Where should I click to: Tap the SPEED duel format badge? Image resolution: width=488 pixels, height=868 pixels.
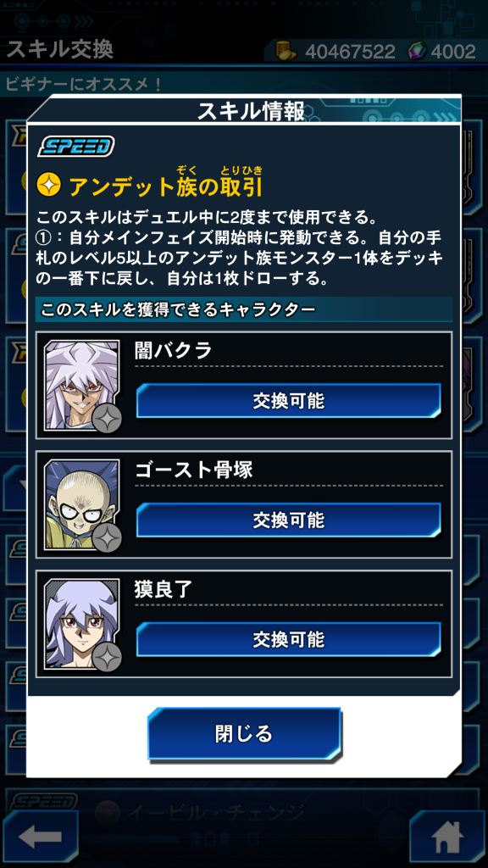click(75, 147)
